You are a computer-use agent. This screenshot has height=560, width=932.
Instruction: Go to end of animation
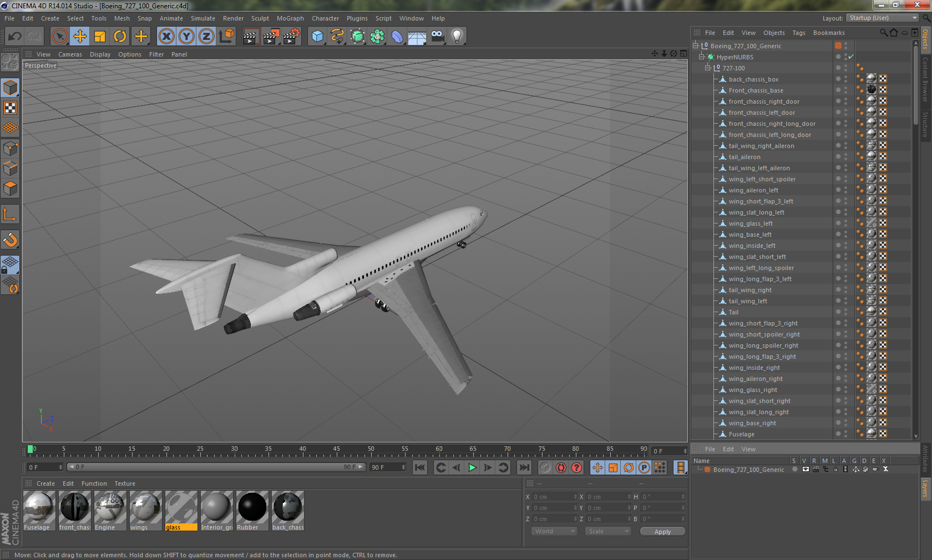pyautogui.click(x=524, y=467)
